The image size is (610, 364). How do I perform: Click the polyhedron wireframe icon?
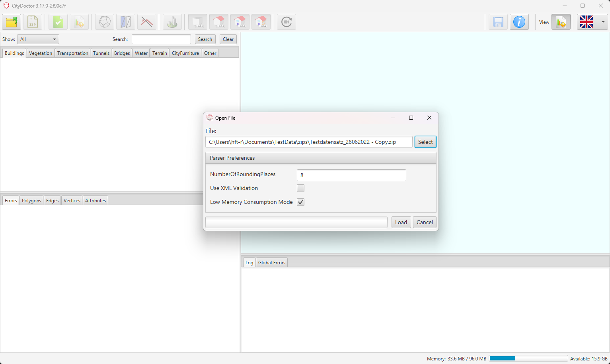105,22
